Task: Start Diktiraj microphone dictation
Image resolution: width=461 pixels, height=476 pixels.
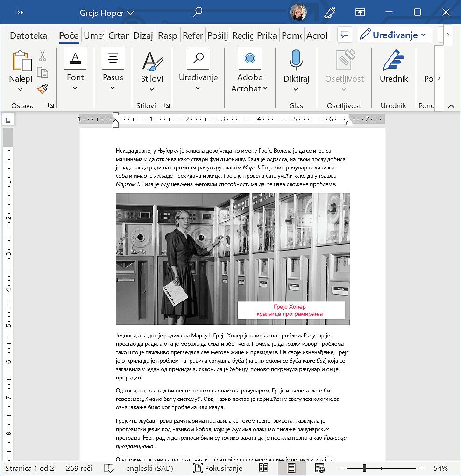Action: tap(296, 60)
